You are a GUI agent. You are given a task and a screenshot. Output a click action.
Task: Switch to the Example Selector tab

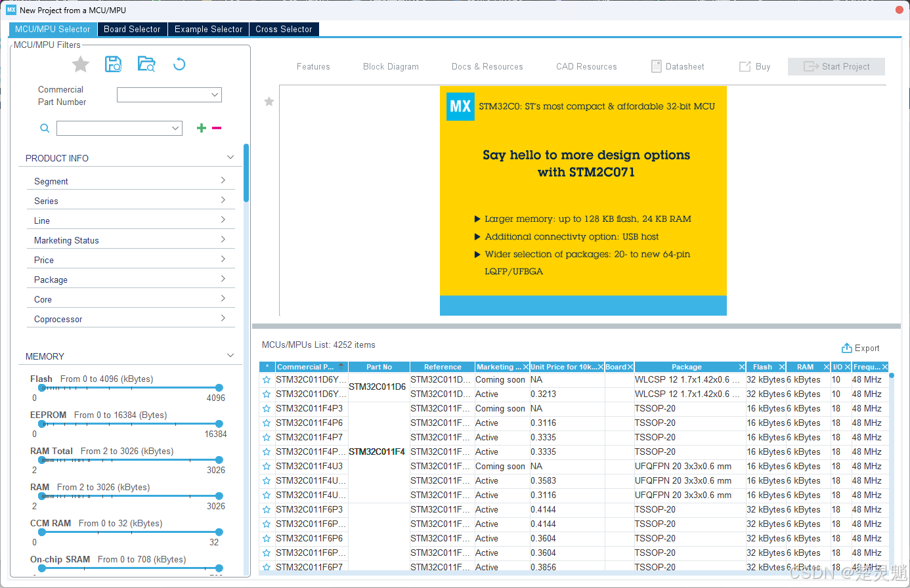pos(208,30)
